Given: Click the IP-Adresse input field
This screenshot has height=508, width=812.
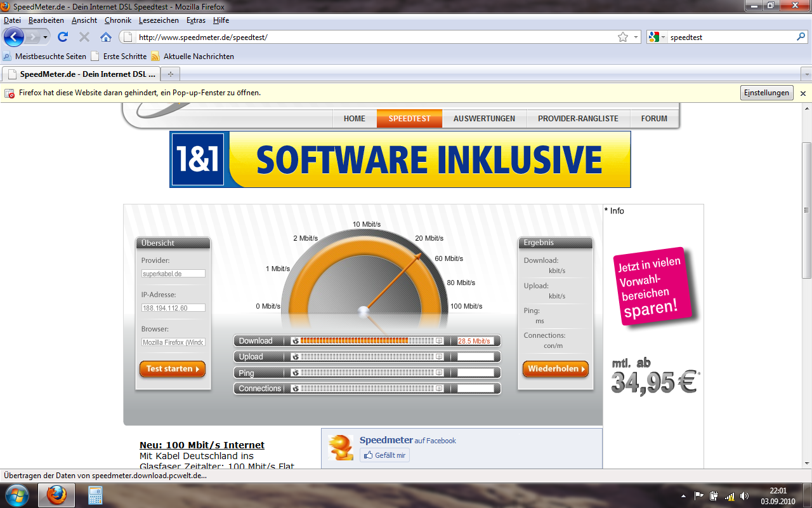Looking at the screenshot, I should pos(173,308).
